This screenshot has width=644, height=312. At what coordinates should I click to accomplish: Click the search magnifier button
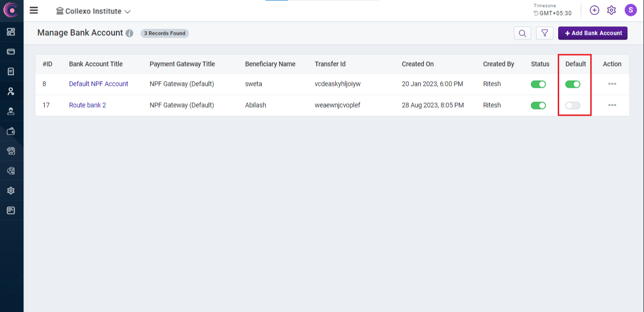pyautogui.click(x=522, y=33)
